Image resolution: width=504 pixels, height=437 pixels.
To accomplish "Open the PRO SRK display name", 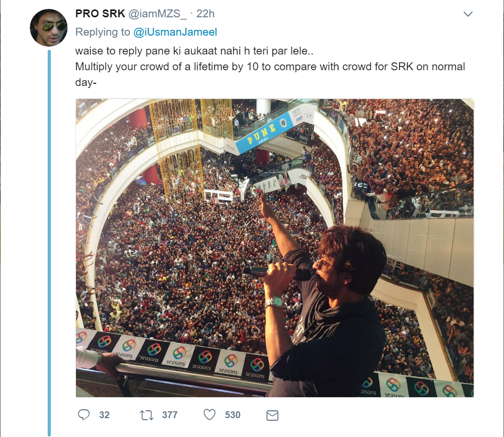I will click(x=100, y=14).
